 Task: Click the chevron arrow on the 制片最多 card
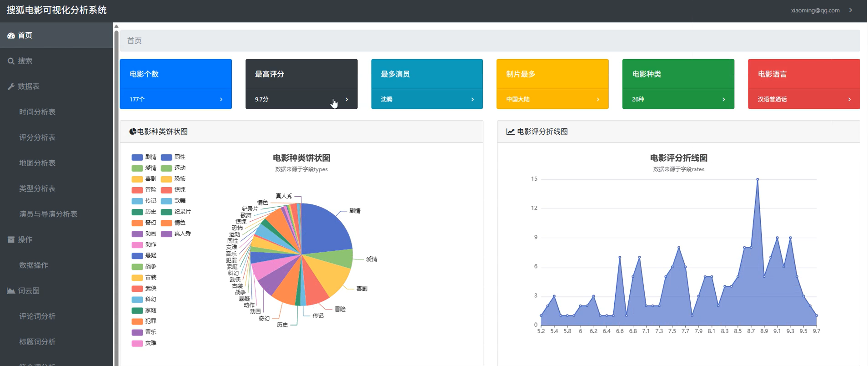(598, 99)
